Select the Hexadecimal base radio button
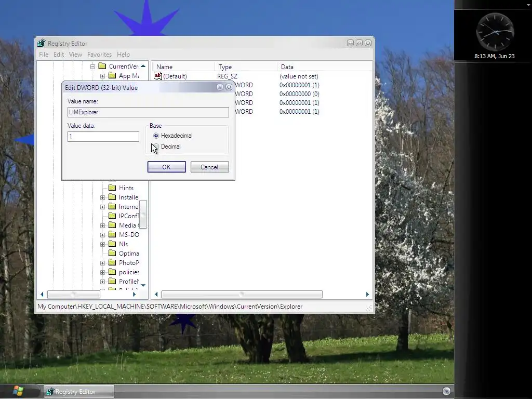This screenshot has width=532, height=399. (156, 136)
